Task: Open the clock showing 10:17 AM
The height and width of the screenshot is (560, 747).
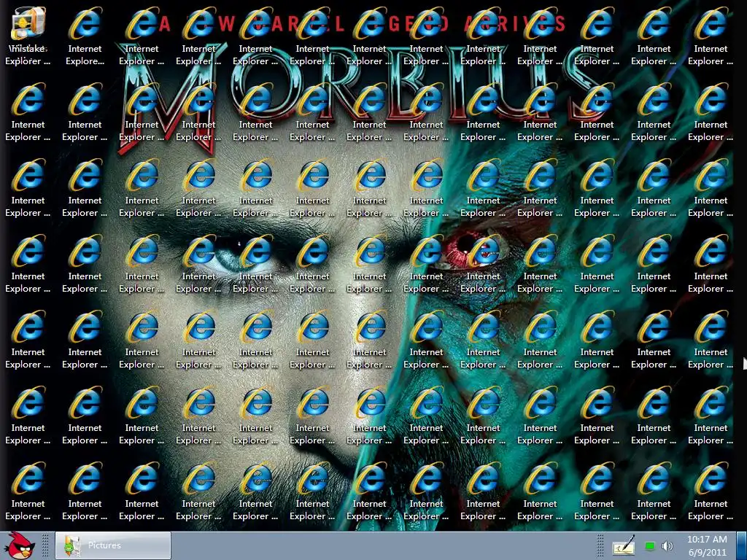Action: click(x=707, y=545)
